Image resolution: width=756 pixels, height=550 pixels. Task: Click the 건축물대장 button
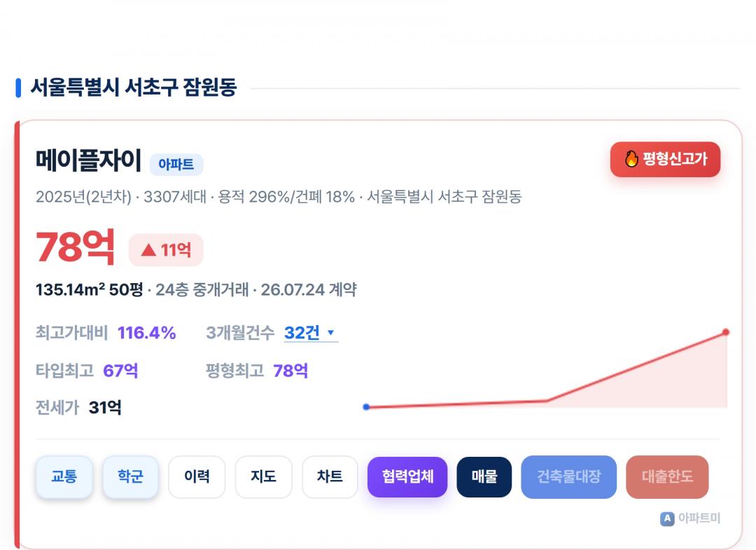569,476
